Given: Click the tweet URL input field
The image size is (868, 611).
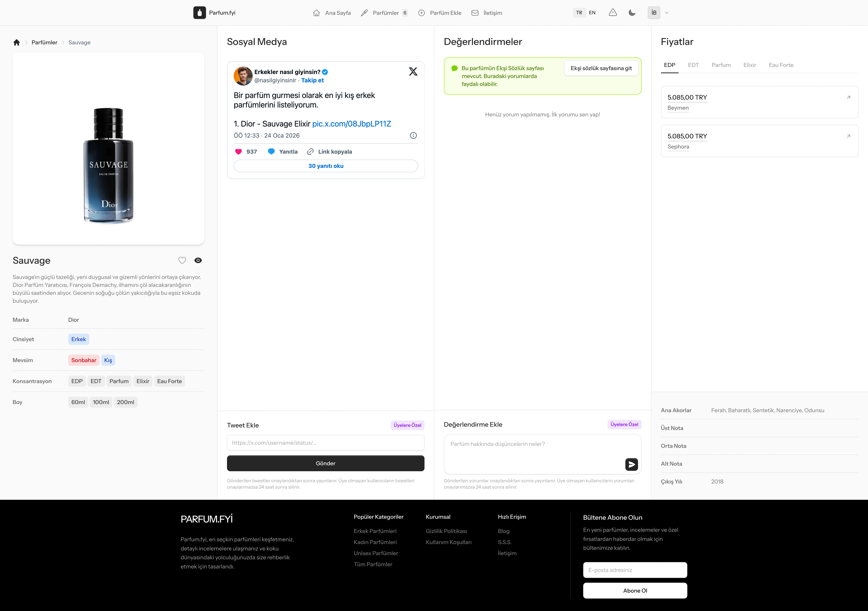Looking at the screenshot, I should (326, 443).
